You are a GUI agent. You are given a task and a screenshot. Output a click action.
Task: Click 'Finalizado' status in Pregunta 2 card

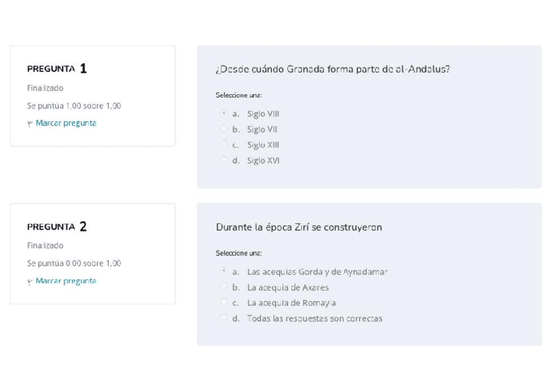point(45,246)
